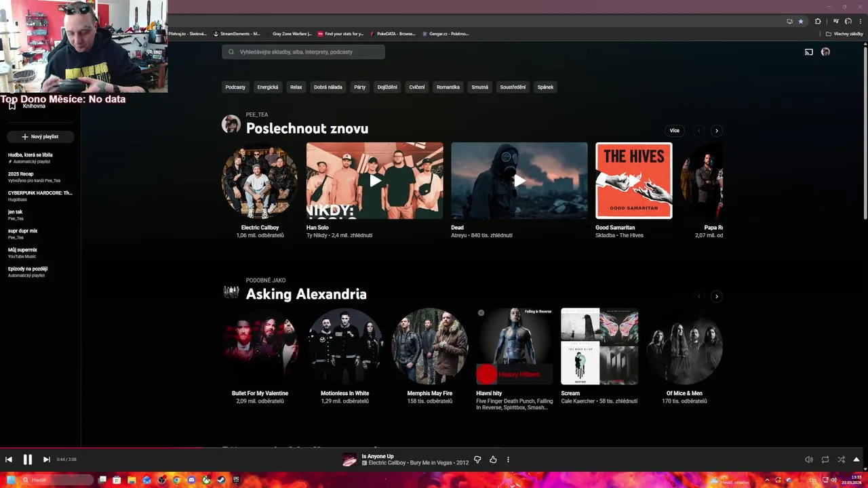Select the Cvičení chip
The height and width of the screenshot is (488, 868).
click(x=417, y=87)
